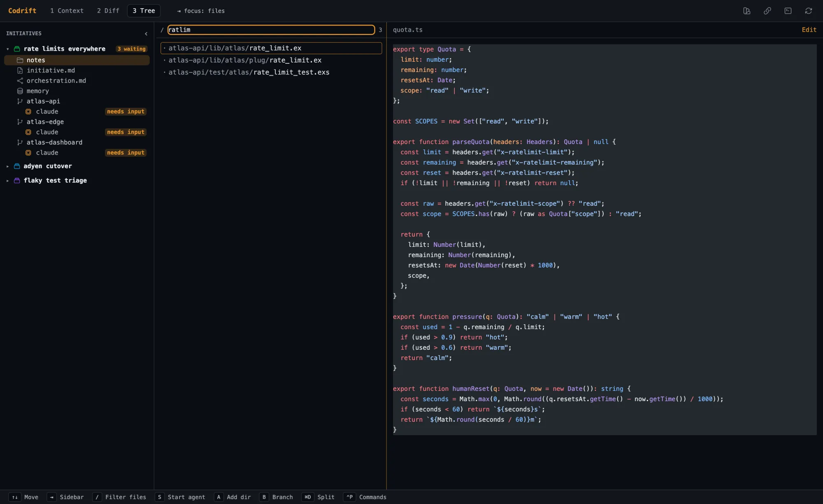Screen dimensions: 823x504
Task: Click the branch icon beside atlas-api
Action: tap(20, 101)
